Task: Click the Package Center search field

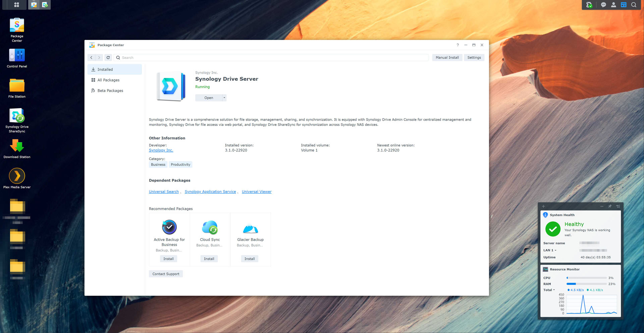Action: coord(271,58)
